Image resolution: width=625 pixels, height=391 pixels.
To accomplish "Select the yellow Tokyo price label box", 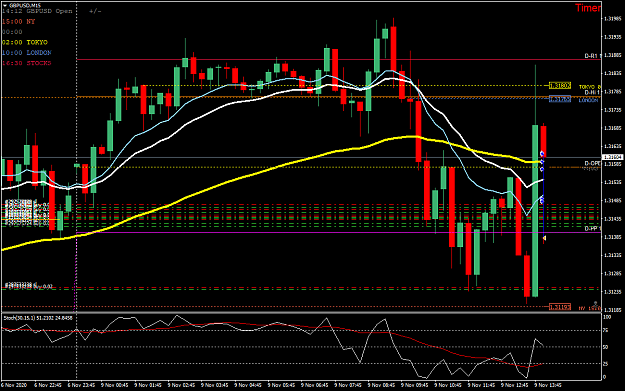I will [x=560, y=86].
